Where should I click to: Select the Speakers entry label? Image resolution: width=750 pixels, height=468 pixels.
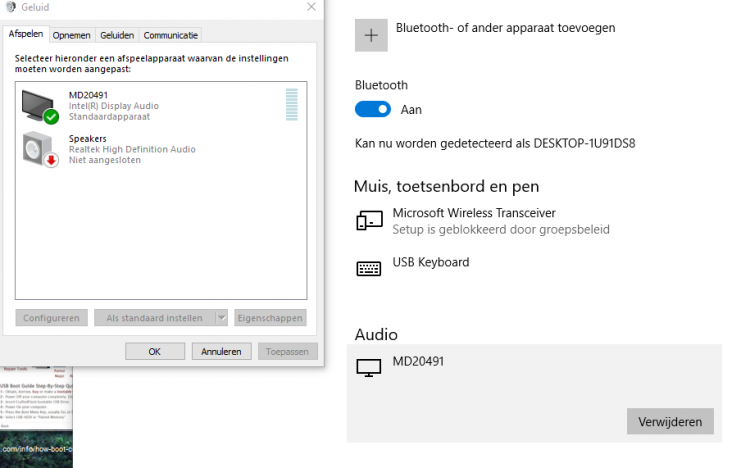coord(88,138)
